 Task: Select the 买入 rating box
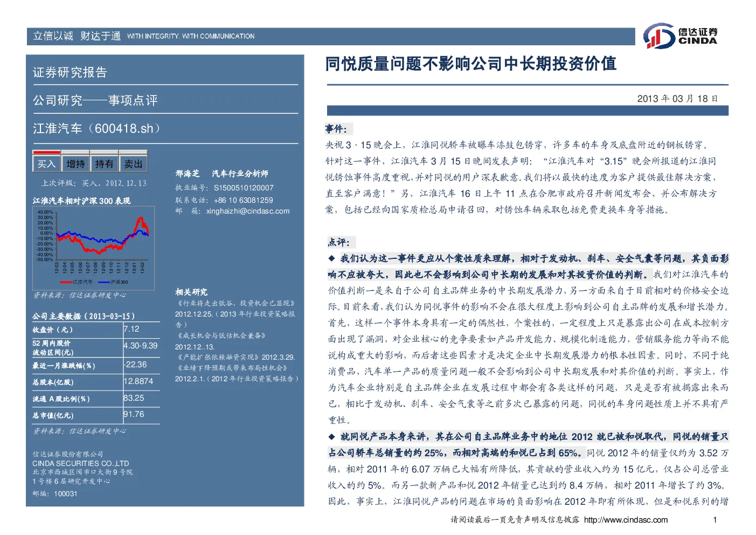tap(46, 163)
